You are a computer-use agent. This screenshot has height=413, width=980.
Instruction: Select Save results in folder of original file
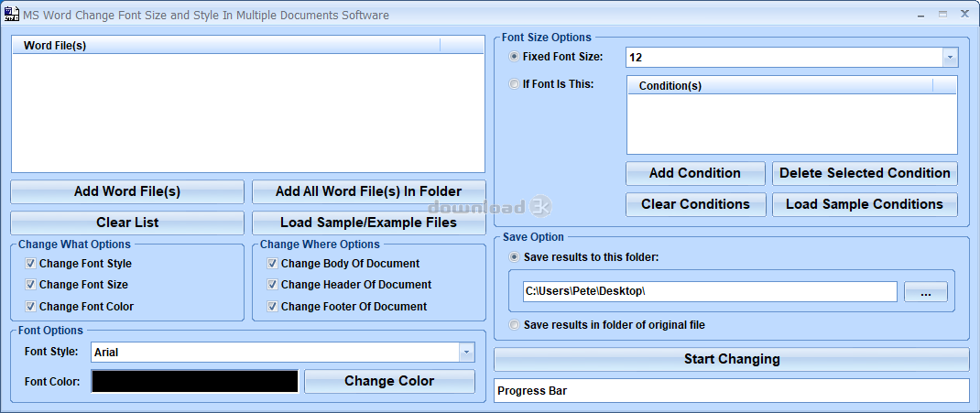tap(515, 324)
